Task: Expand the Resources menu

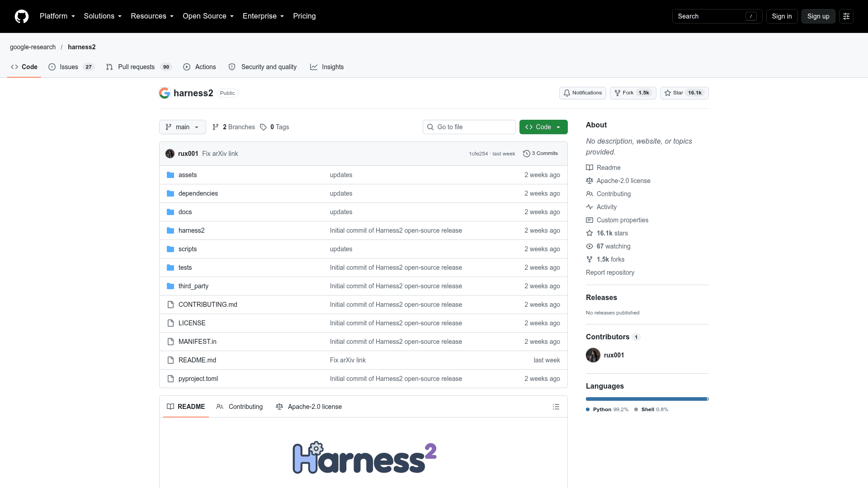Action: coord(152,16)
